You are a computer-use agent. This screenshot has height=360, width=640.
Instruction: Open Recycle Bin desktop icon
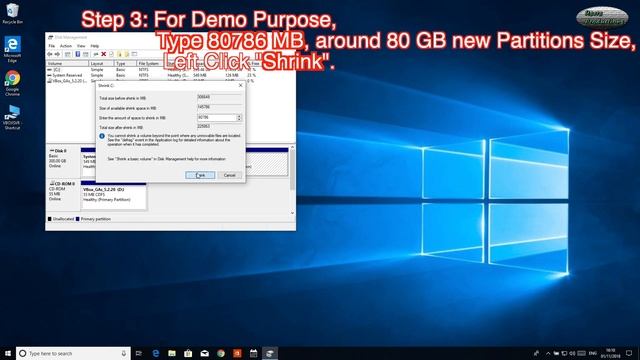tap(12, 13)
